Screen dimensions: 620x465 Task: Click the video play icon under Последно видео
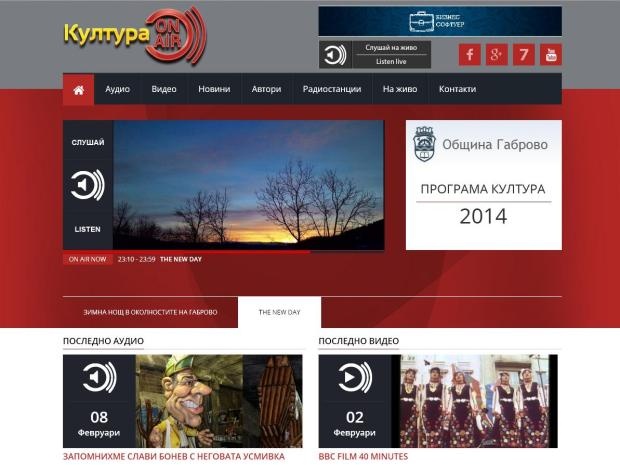pos(355,377)
